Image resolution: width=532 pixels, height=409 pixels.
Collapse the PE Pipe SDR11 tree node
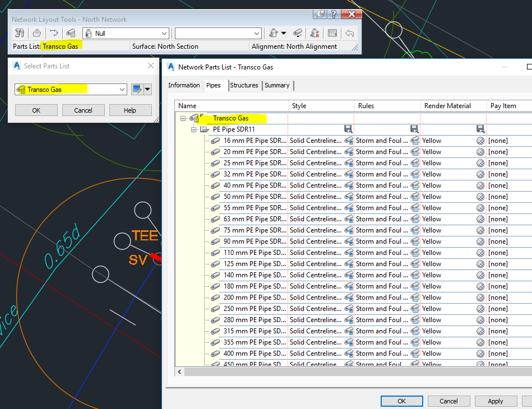tap(193, 129)
